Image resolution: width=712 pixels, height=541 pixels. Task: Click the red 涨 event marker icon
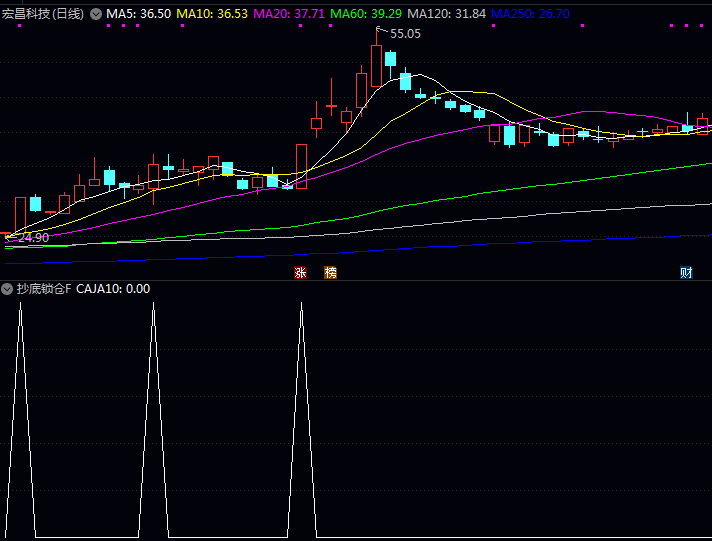(300, 273)
